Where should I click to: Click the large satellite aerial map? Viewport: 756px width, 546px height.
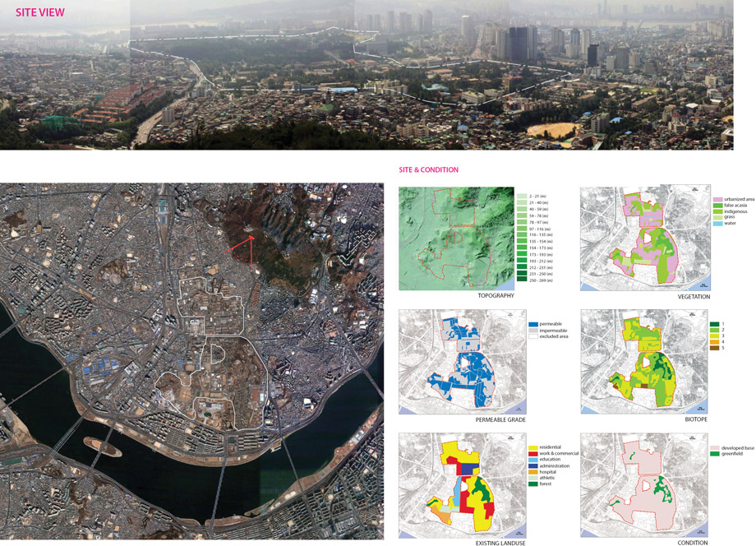pos(191,362)
